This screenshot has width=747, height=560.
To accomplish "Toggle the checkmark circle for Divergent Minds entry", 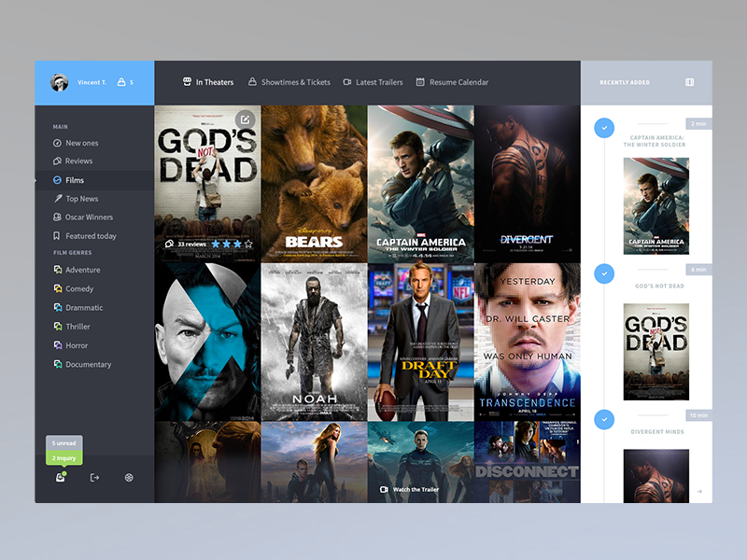I will [x=604, y=419].
